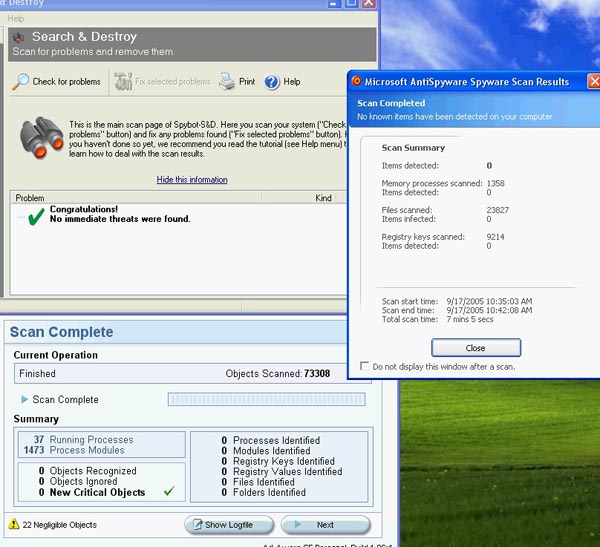Click No immediate threats were found text
600x547 pixels.
[120, 219]
